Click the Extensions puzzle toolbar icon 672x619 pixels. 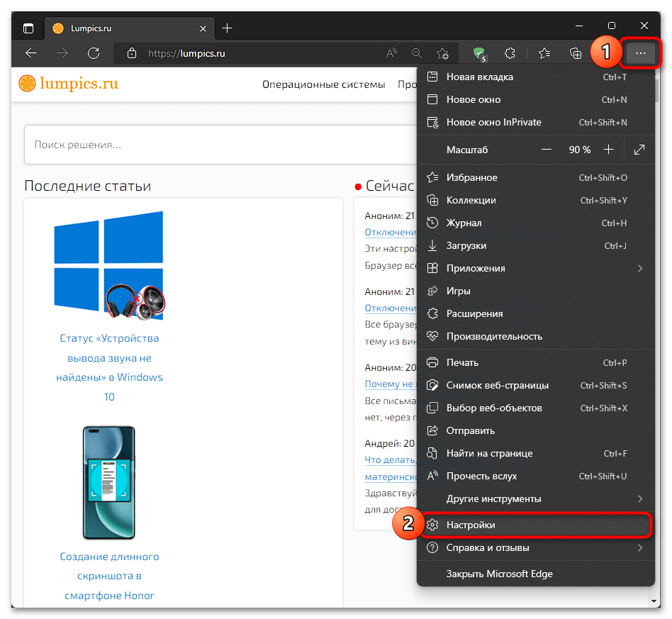click(510, 53)
